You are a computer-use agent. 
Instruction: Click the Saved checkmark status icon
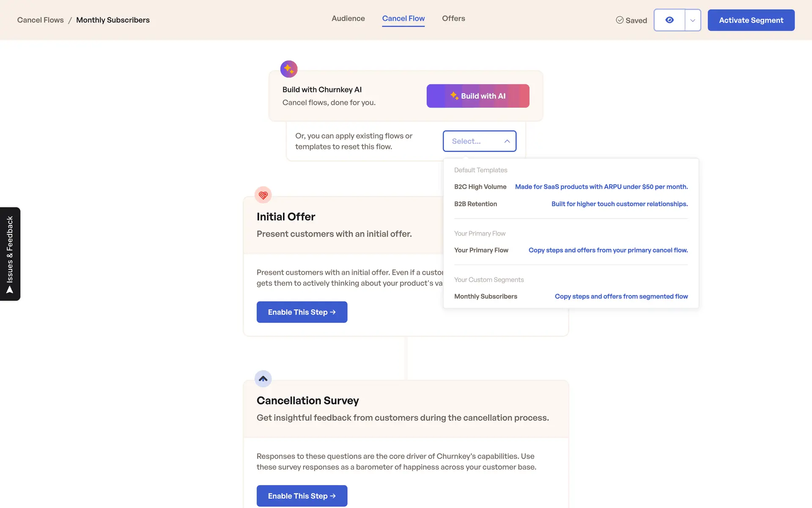point(620,20)
